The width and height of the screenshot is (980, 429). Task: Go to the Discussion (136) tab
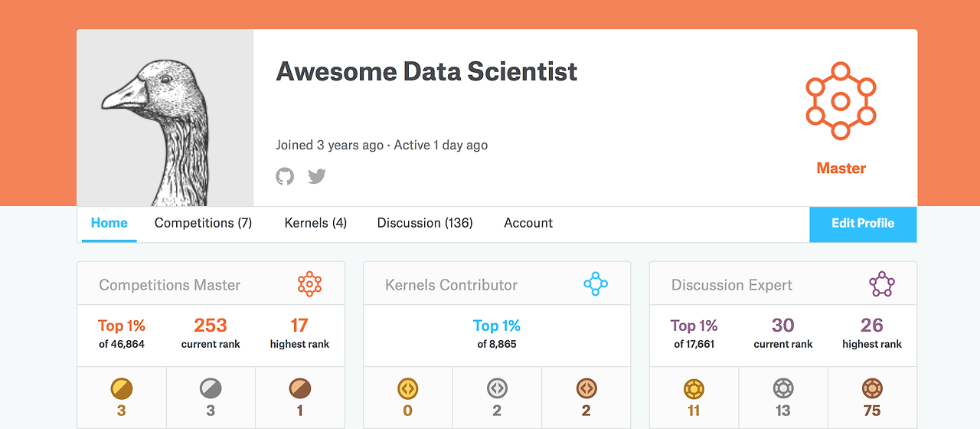tap(425, 223)
